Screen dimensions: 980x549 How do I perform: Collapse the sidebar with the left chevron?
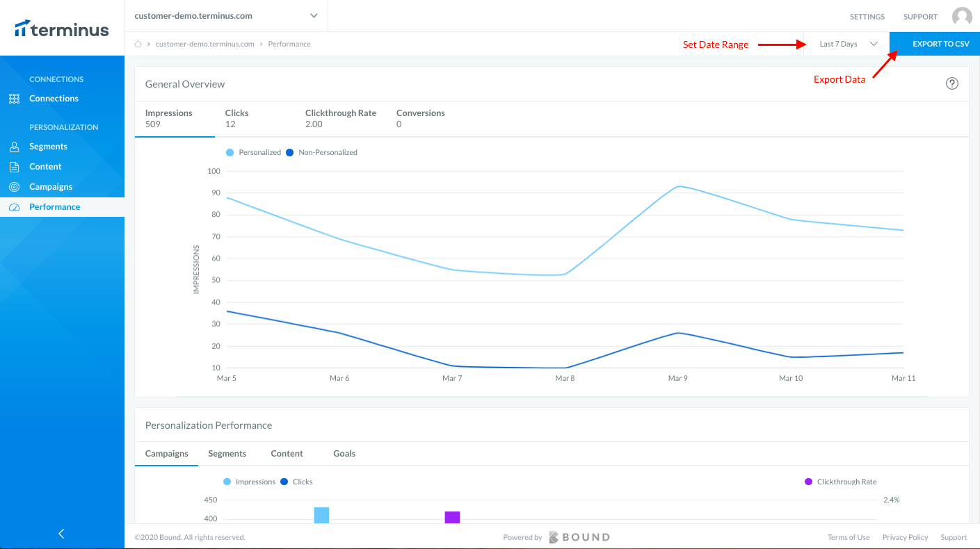point(61,534)
